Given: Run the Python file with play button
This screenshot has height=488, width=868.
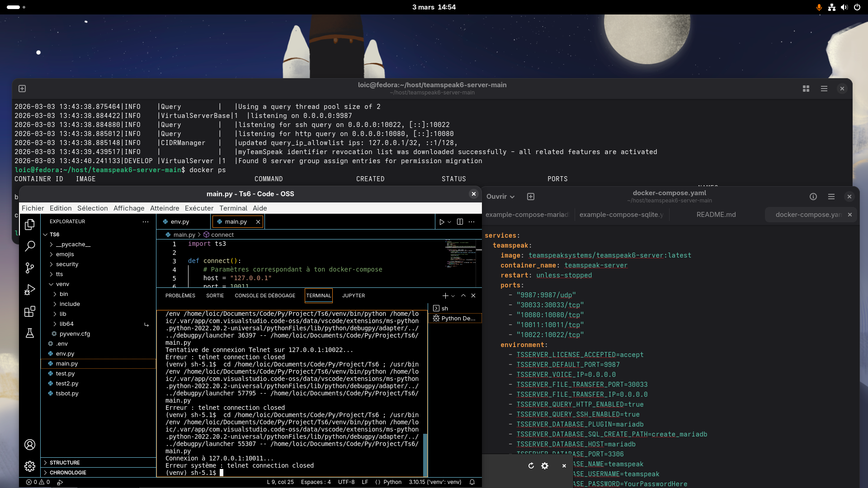Looking at the screenshot, I should pos(442,222).
